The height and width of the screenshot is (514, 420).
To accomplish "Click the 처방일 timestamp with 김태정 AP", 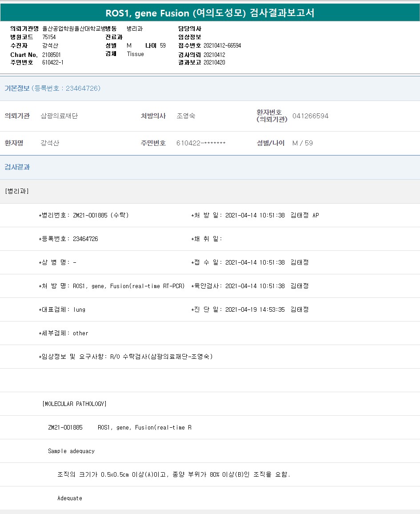I will [x=272, y=215].
